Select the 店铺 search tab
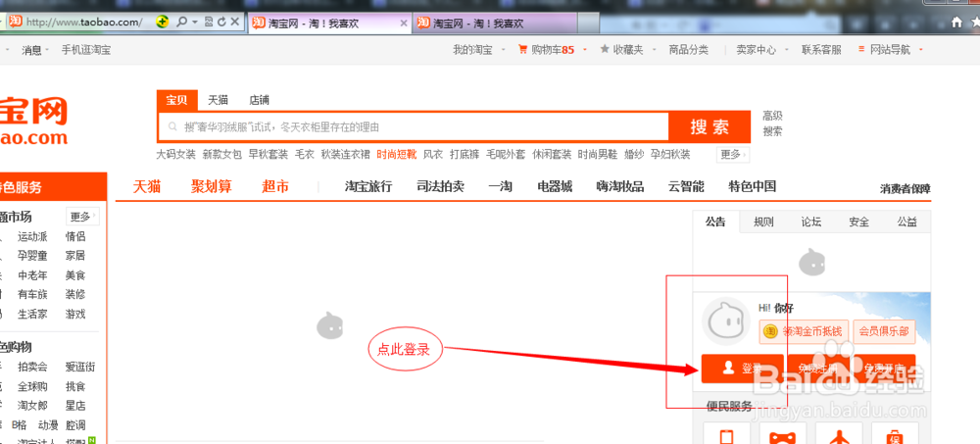Image resolution: width=980 pixels, height=444 pixels. click(x=260, y=100)
